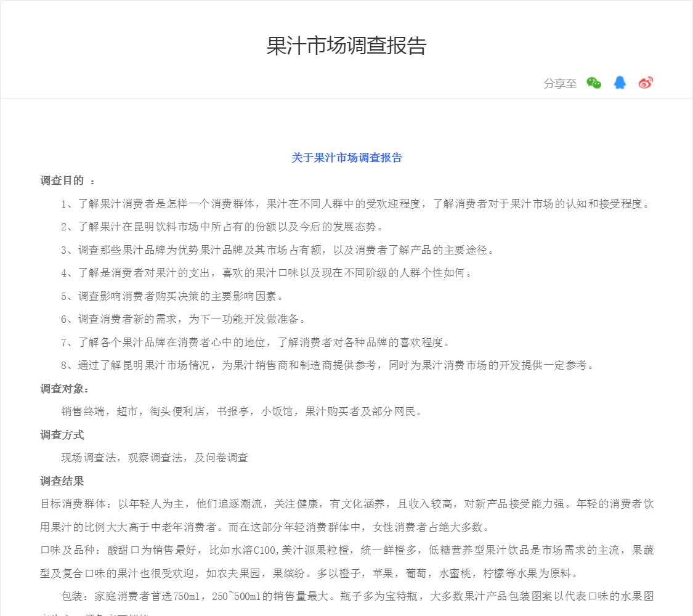Select the heading 调查目的
Image resolution: width=693 pixels, height=616 pixels.
(62, 180)
